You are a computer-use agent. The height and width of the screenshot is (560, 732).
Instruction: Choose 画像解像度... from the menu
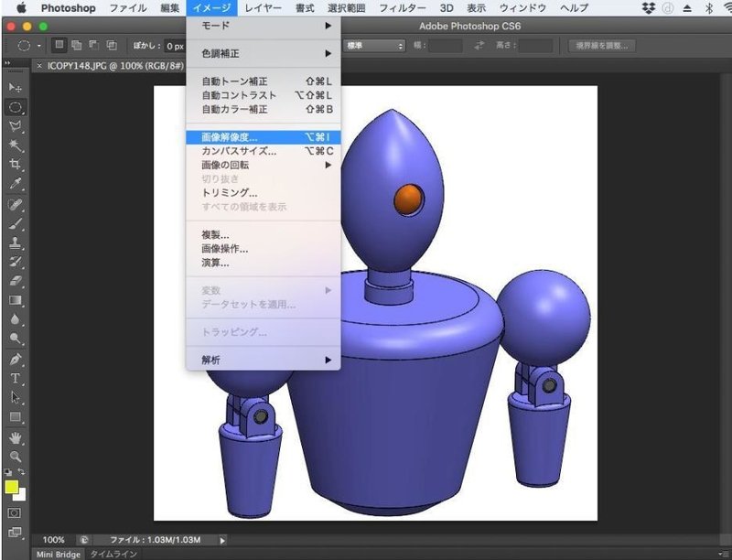click(264, 137)
